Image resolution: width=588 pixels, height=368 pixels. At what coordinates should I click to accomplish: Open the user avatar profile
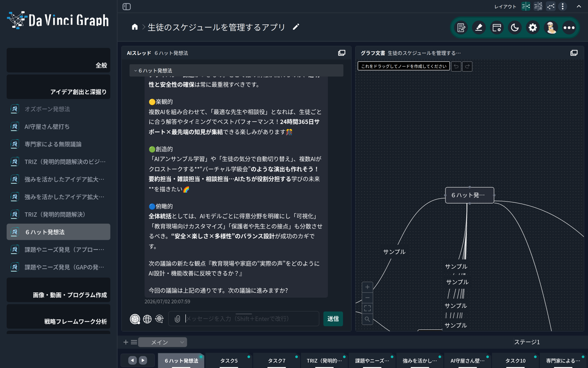tap(551, 28)
